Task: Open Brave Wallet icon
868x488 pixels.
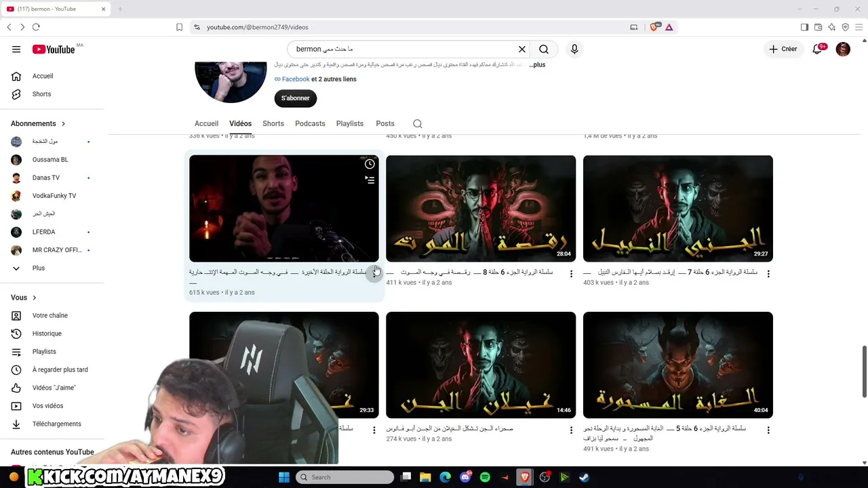Action: point(818,27)
